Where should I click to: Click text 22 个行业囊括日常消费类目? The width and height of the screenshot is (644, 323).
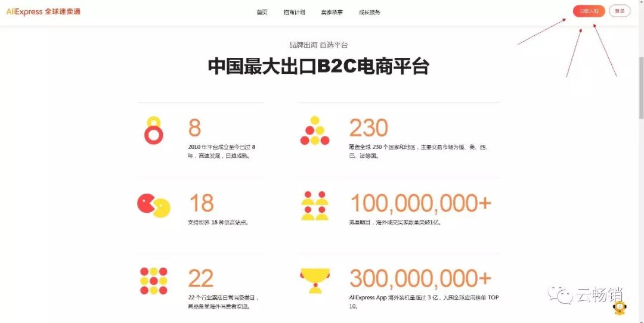click(223, 297)
